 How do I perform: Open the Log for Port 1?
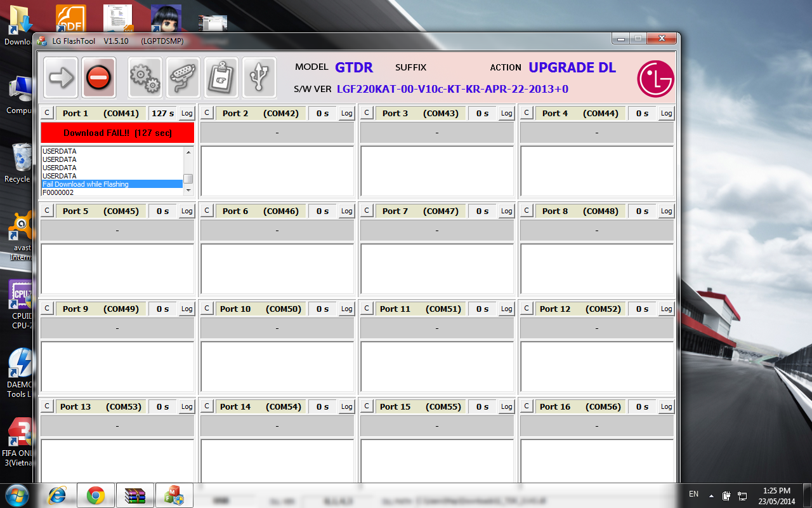point(187,113)
